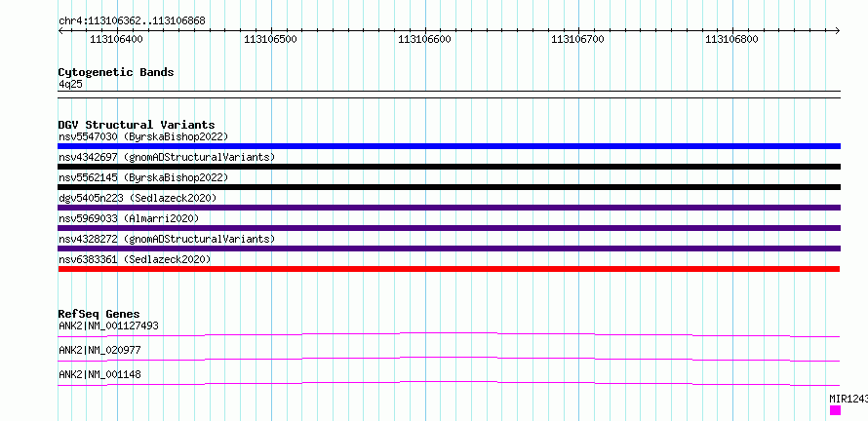Click ruler position 113106500
Viewport: 868px width, 421px height.
point(271,39)
